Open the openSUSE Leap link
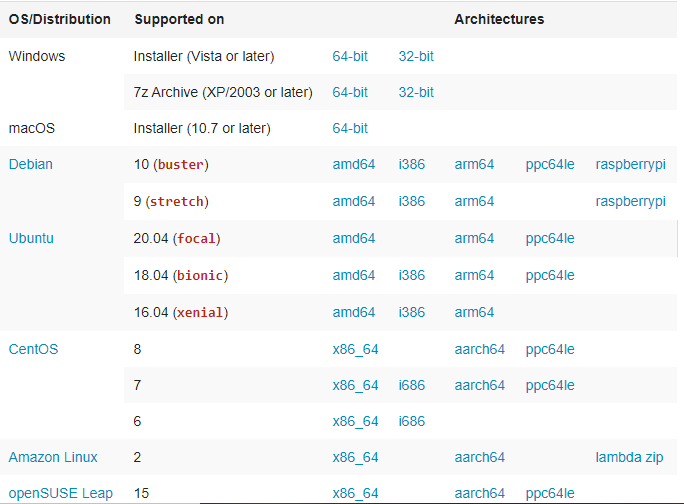Screen dimensions: 684x504 coord(61,494)
